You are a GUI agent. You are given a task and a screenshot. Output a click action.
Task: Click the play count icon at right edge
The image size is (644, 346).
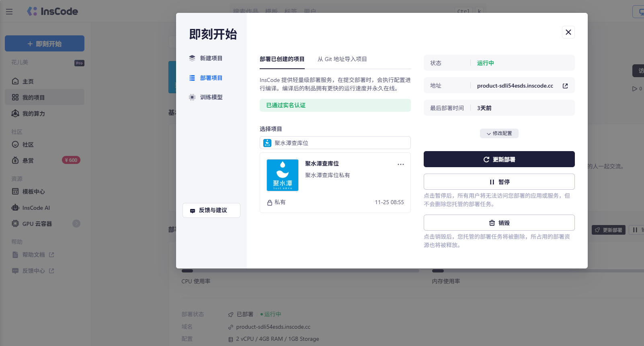pos(635,88)
